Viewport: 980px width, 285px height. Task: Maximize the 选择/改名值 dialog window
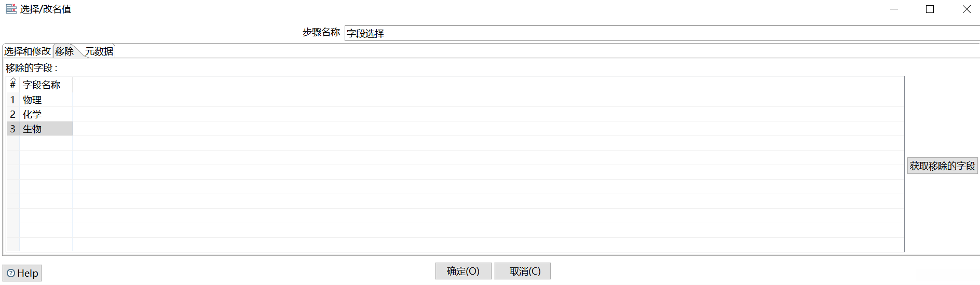coord(930,9)
